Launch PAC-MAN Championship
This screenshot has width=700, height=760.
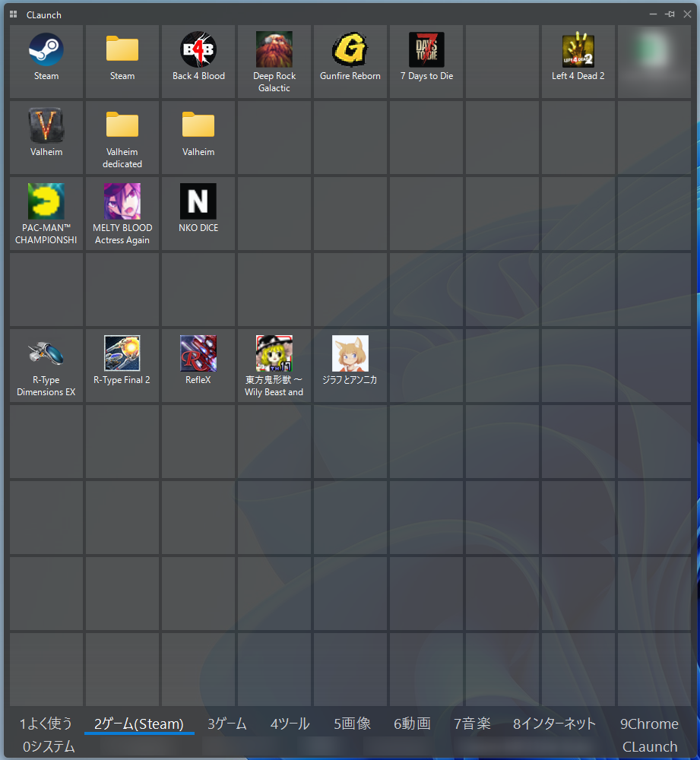46,214
